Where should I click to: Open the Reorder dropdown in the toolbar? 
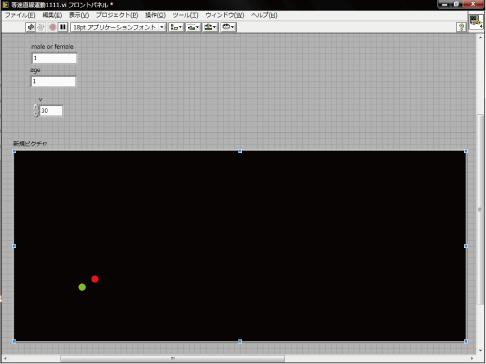(228, 27)
